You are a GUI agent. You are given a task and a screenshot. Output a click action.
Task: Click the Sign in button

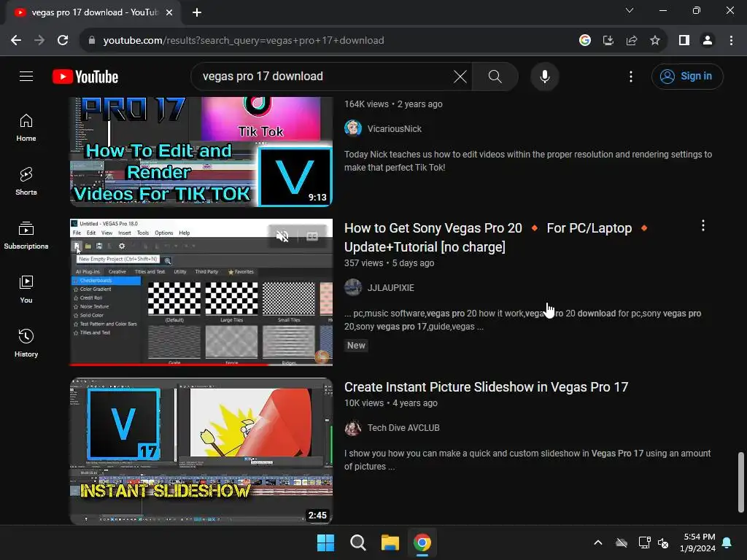tap(687, 76)
